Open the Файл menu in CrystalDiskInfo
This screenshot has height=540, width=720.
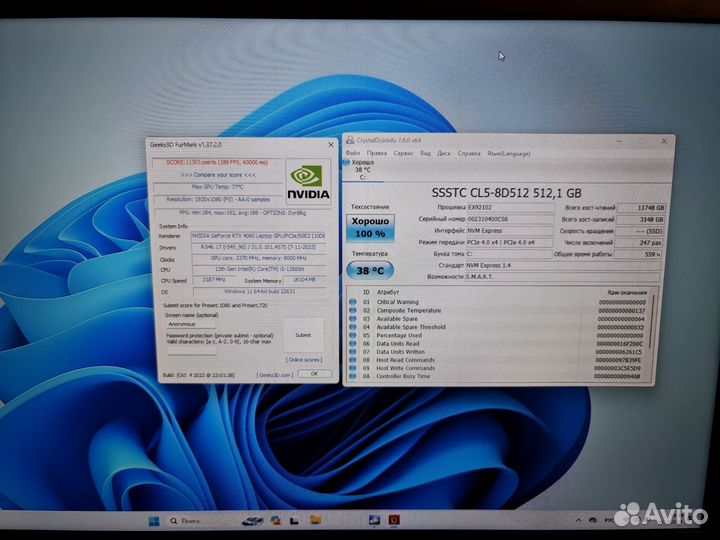(353, 153)
